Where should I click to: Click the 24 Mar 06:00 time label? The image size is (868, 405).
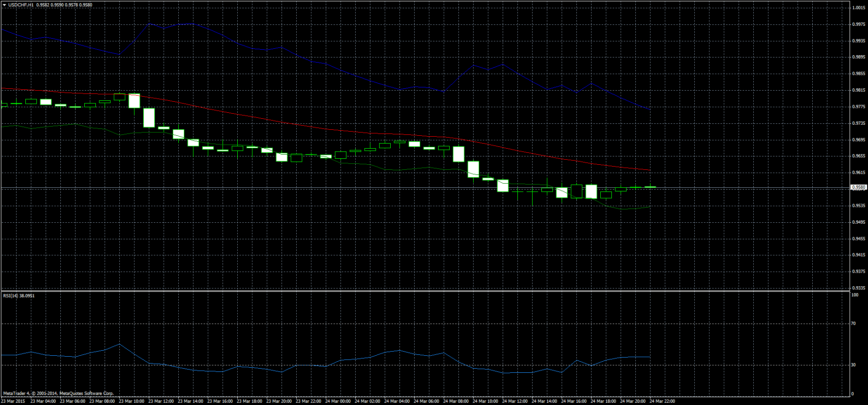pyautogui.click(x=426, y=401)
